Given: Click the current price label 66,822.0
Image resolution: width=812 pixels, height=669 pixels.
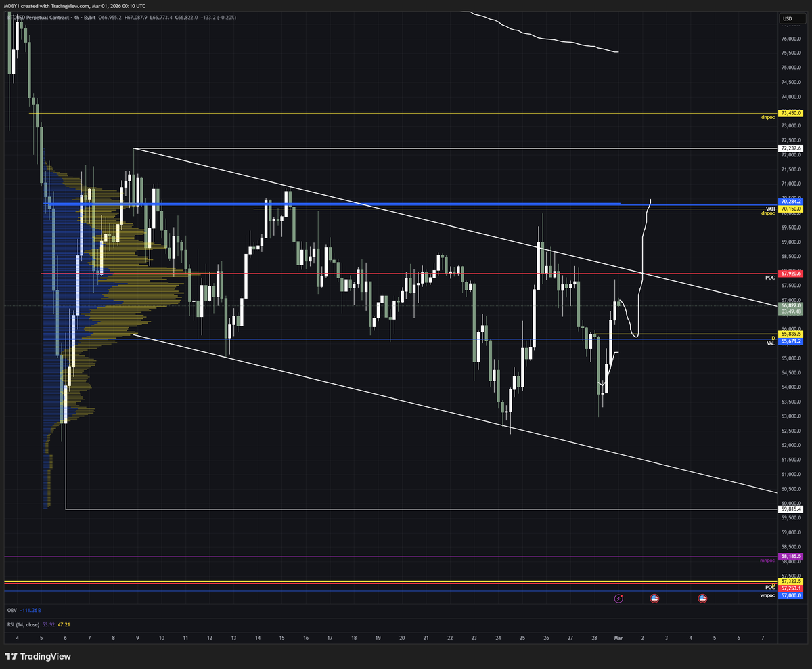Looking at the screenshot, I should tap(790, 305).
